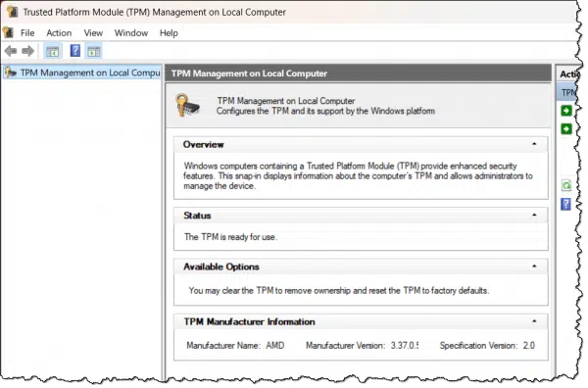Open the Help toolbar question mark icon
Image resolution: width=588 pixels, height=388 pixels.
click(75, 50)
